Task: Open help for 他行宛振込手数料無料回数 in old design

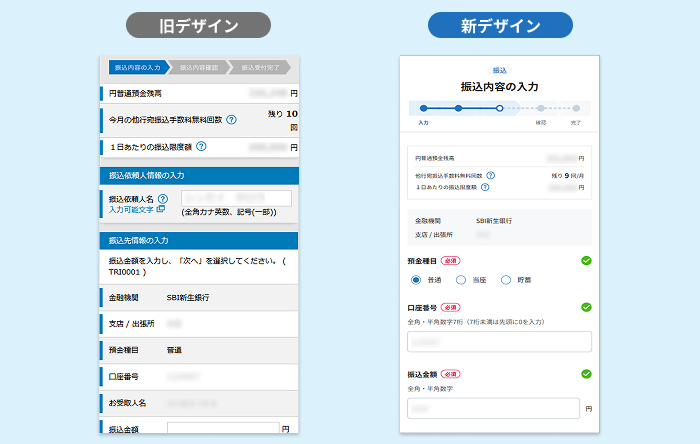Action: coord(231,120)
